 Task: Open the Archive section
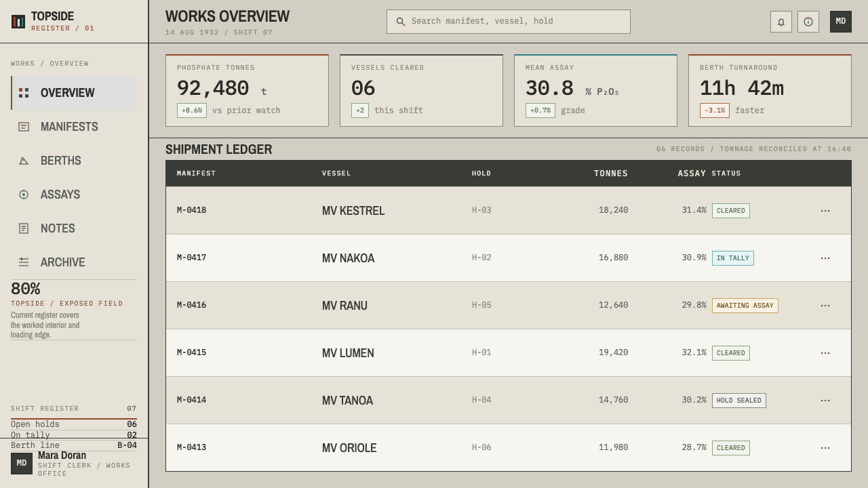click(x=74, y=262)
